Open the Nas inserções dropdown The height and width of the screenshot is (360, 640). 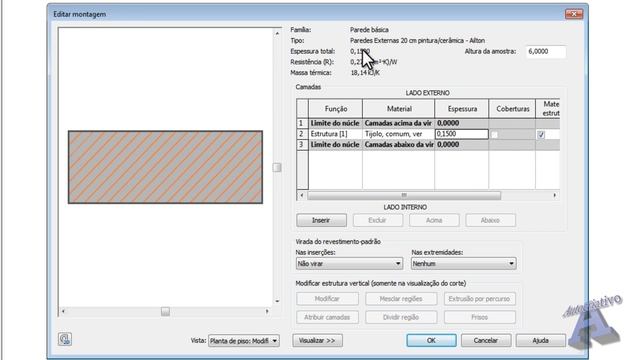[349, 264]
